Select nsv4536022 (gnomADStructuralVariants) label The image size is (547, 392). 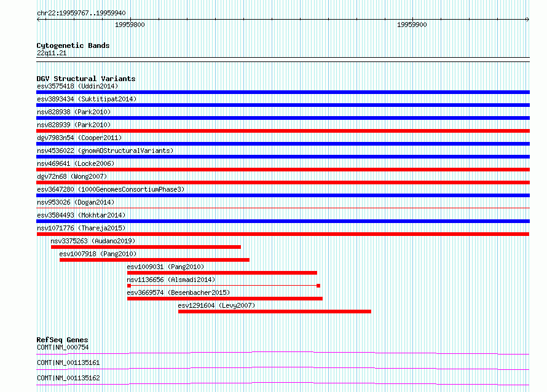(x=105, y=151)
